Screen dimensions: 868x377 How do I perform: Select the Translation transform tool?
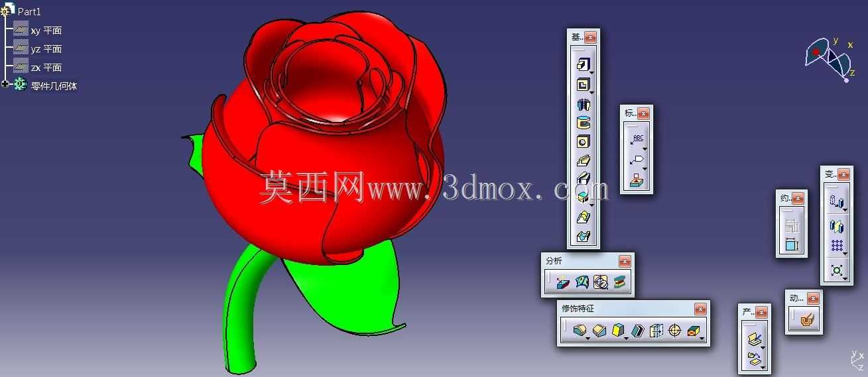coord(836,201)
